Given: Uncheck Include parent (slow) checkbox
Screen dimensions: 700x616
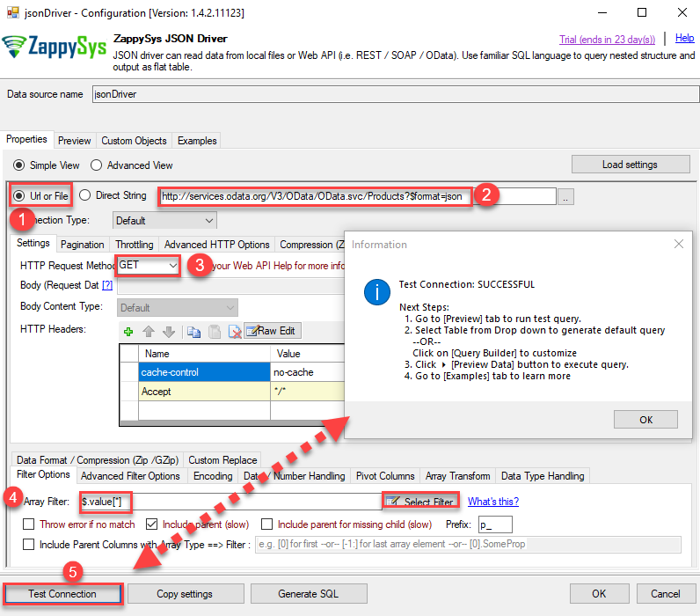Looking at the screenshot, I should click(x=152, y=524).
